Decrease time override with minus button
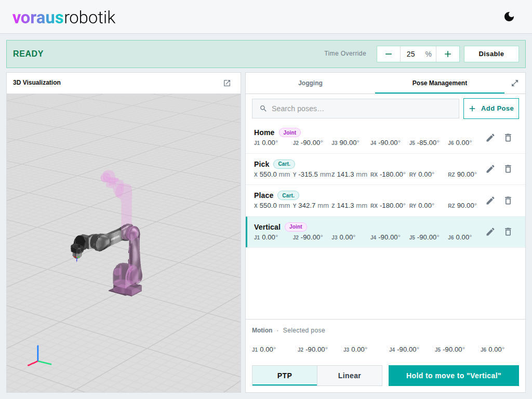The image size is (532, 399). point(389,54)
